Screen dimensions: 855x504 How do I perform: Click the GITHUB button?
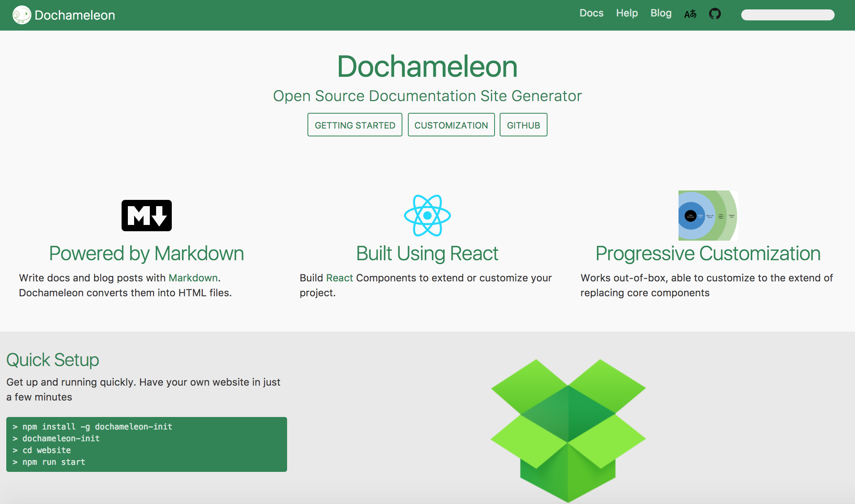523,125
